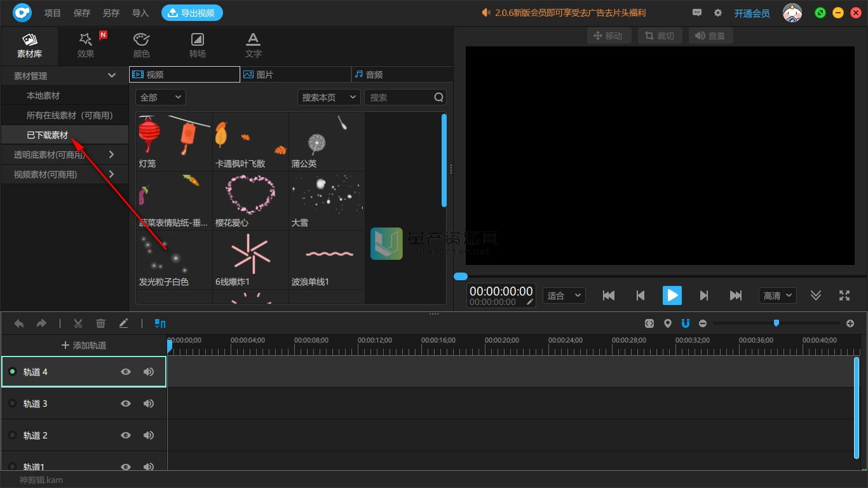Click the 另存 save-as menu item
The width and height of the screenshot is (868, 488).
(111, 13)
